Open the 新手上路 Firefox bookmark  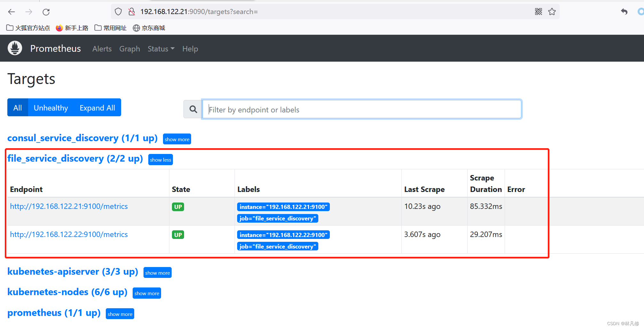point(72,28)
